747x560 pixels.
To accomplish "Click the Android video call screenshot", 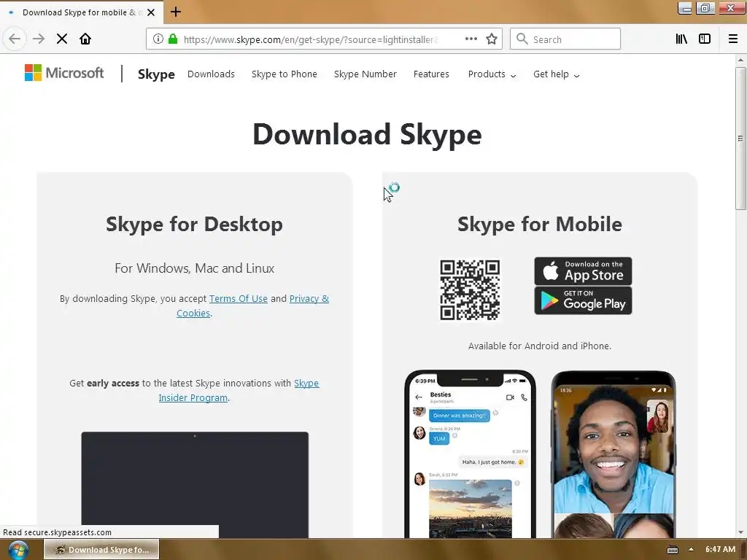I will (614, 454).
